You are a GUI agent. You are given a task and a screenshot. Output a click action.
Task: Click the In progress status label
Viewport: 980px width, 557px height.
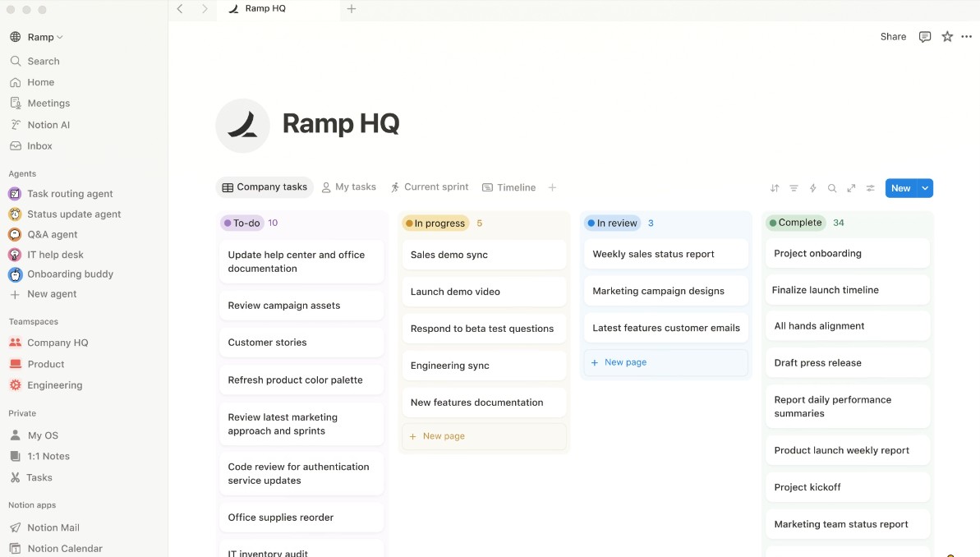(435, 223)
